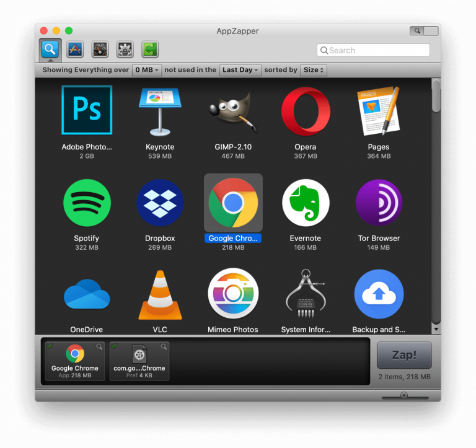Reveal Google Chrome App with its magnifier

point(99,346)
